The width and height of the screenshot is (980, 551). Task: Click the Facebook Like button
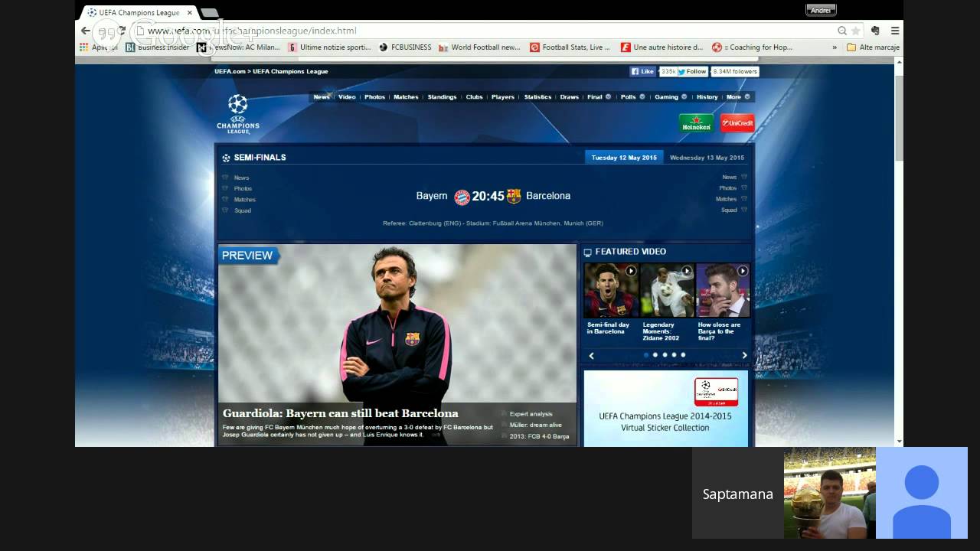tap(642, 71)
